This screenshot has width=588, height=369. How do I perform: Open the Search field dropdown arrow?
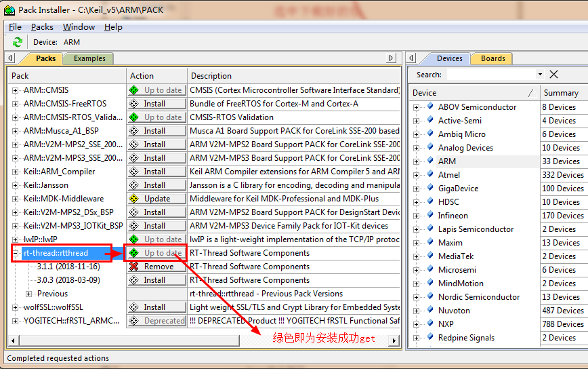tap(540, 75)
